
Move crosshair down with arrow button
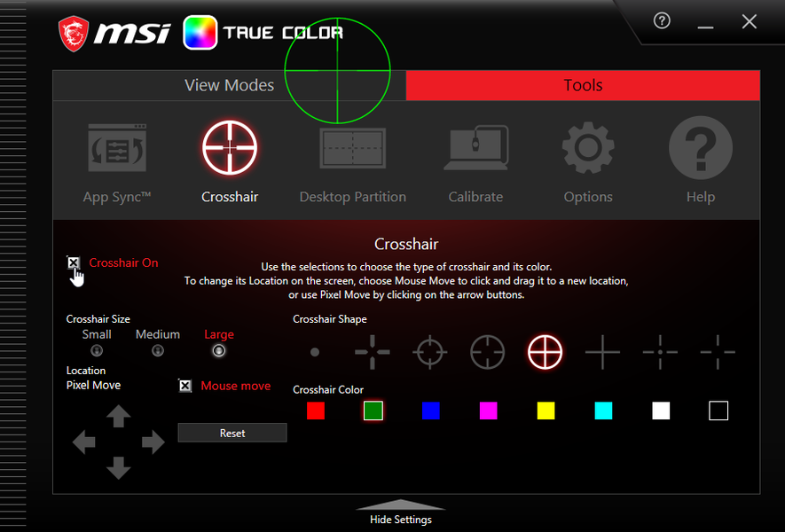(x=119, y=467)
